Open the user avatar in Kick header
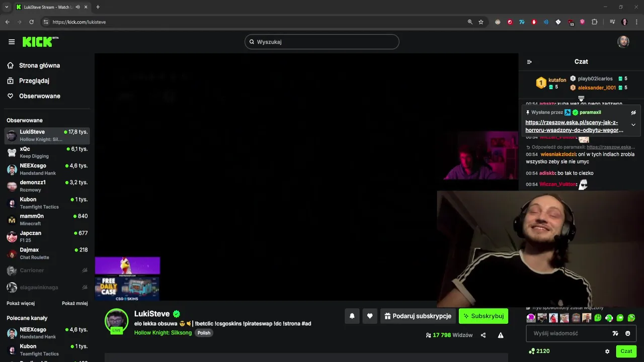Image resolution: width=644 pixels, height=362 pixels. click(623, 42)
